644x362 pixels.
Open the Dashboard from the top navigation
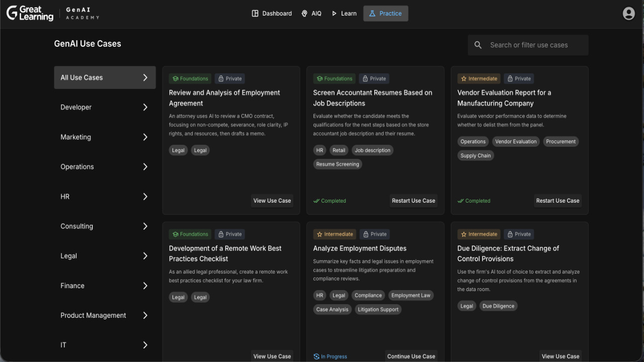[272, 13]
